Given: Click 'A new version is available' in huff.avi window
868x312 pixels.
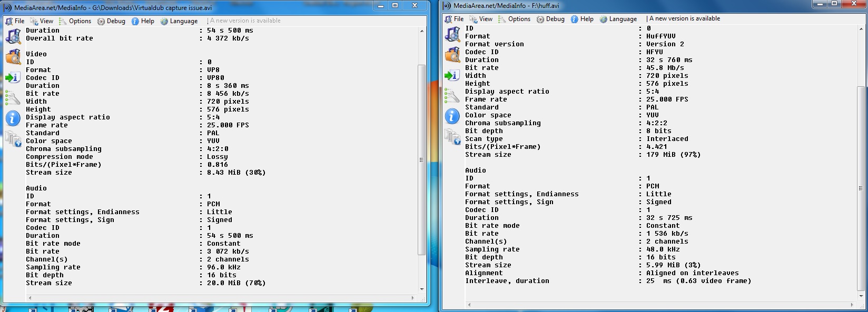Looking at the screenshot, I should [x=685, y=18].
